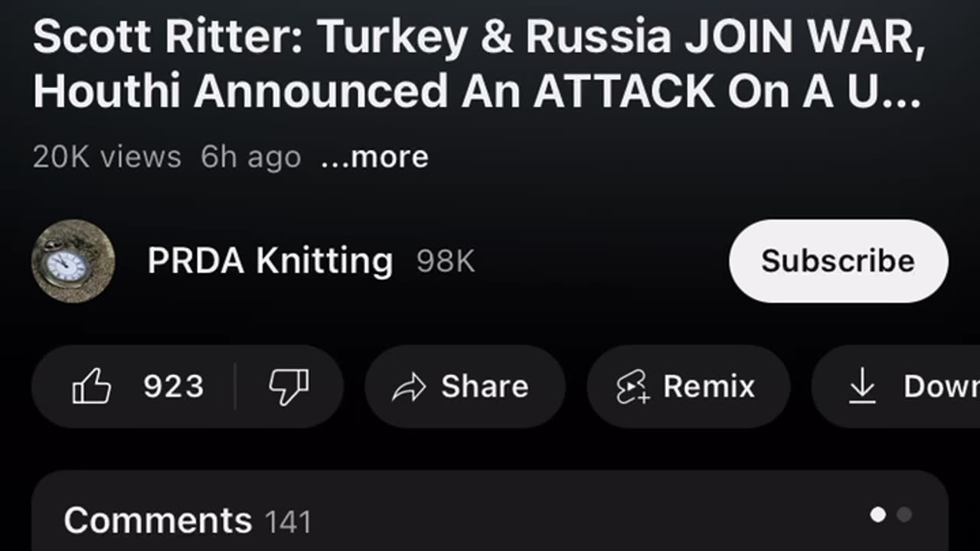Viewport: 980px width, 551px height.
Task: Select the first white carousel dot
Action: tap(878, 515)
